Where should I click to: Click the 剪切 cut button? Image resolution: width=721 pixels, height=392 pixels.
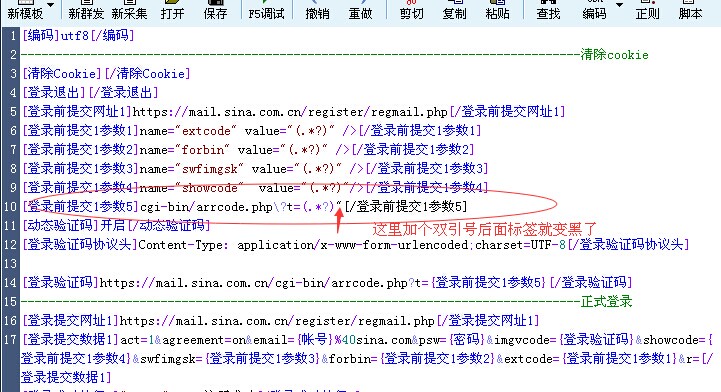[x=412, y=10]
